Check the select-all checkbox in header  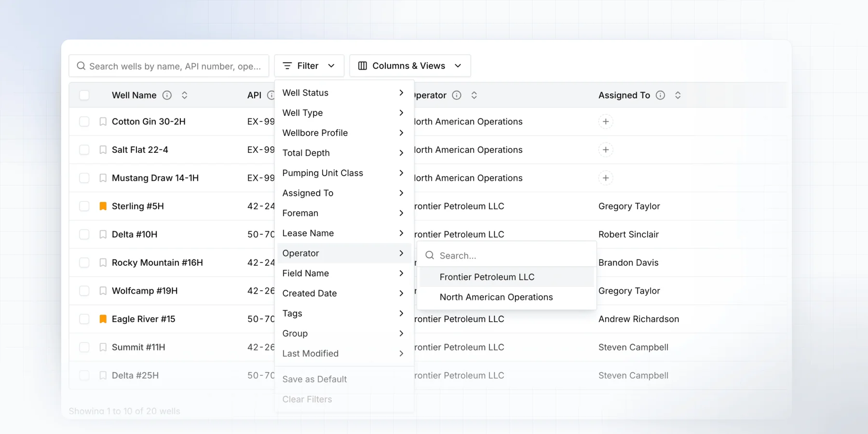(x=84, y=95)
